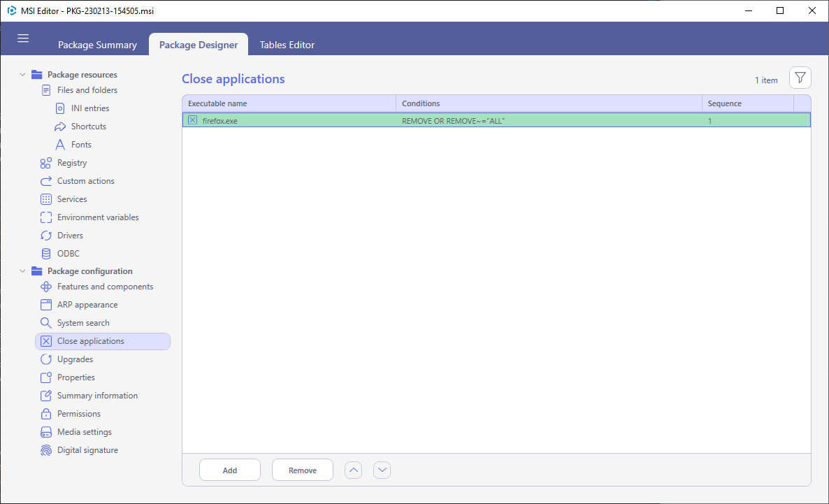
Task: Open Features and components
Action: (x=106, y=287)
